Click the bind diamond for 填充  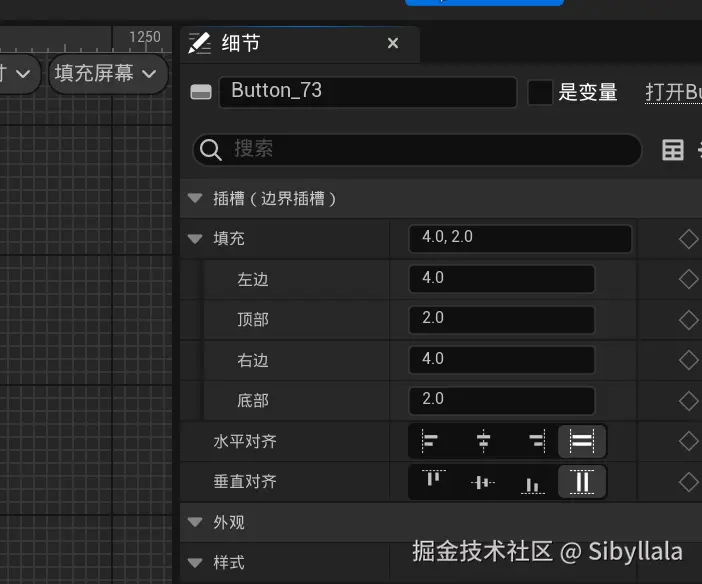click(x=688, y=239)
